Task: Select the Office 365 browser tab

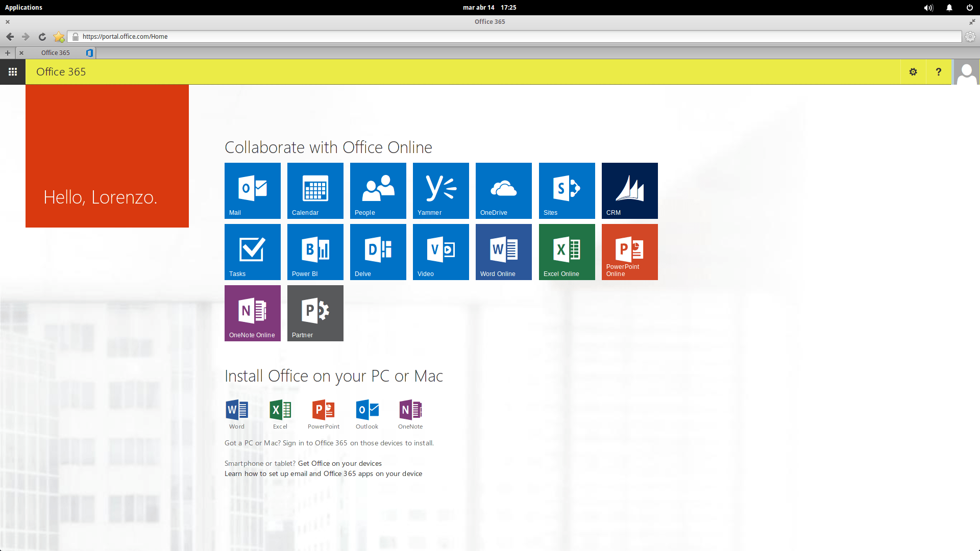Action: click(x=56, y=53)
